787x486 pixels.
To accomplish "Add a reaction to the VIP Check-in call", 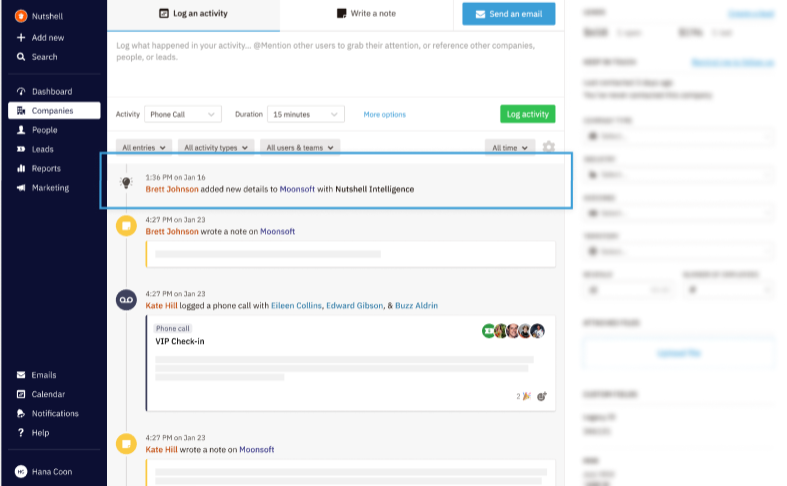I will pos(542,396).
